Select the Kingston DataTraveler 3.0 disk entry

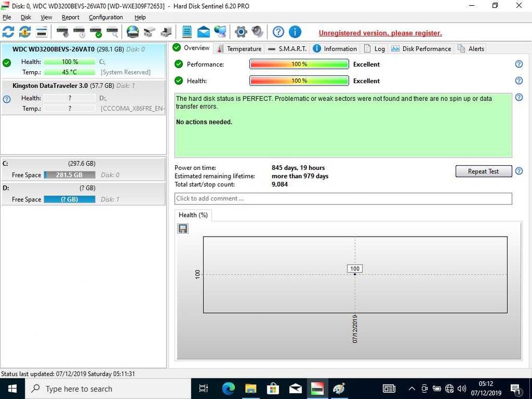click(83, 97)
